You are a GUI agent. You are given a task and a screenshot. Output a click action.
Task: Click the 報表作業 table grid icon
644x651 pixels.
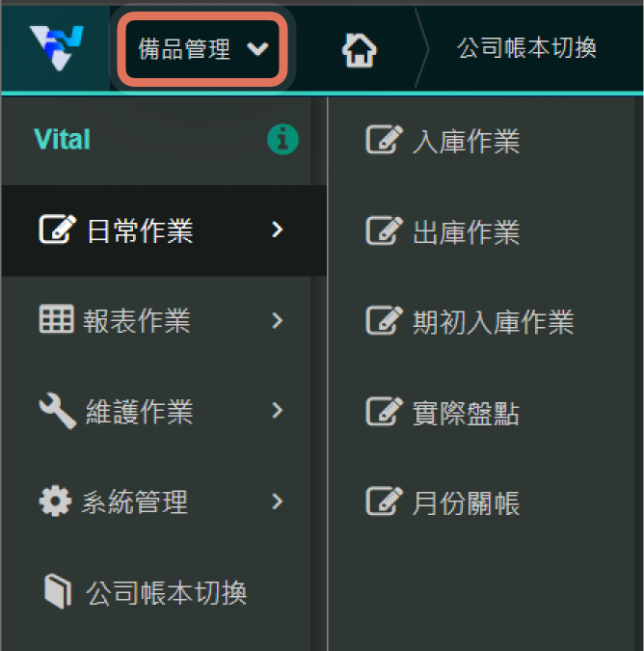[56, 320]
